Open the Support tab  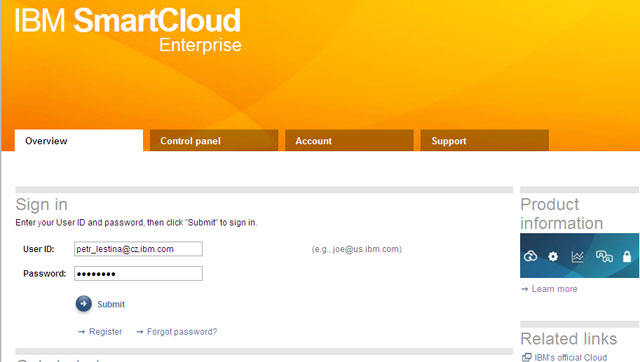click(x=484, y=141)
